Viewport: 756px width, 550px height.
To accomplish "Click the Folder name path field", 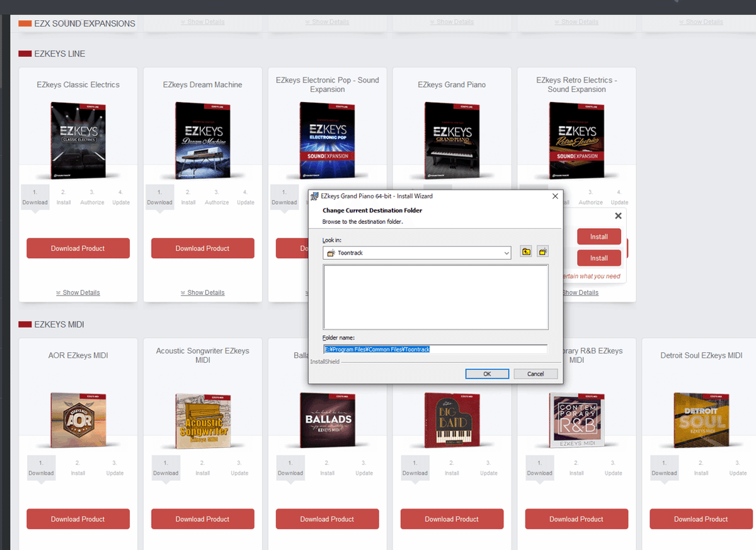I will (x=435, y=348).
